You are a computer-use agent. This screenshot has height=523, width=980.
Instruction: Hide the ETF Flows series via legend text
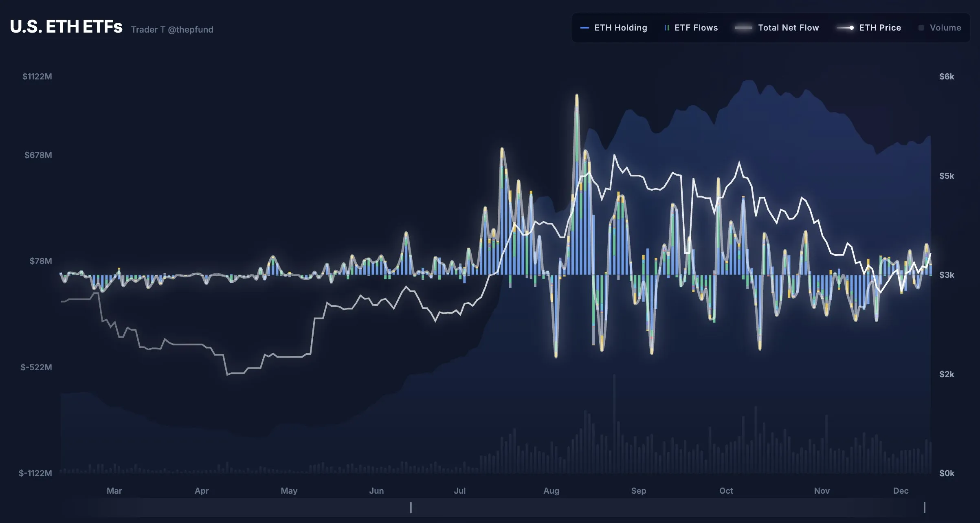(x=696, y=28)
